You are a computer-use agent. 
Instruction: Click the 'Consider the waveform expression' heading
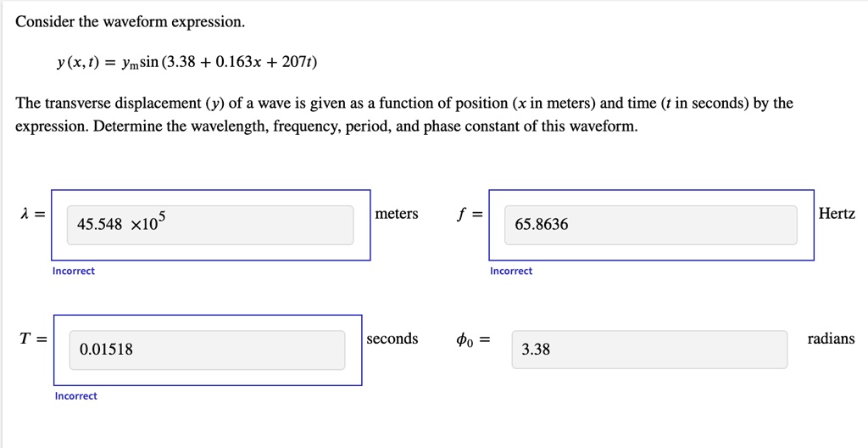coord(130,22)
